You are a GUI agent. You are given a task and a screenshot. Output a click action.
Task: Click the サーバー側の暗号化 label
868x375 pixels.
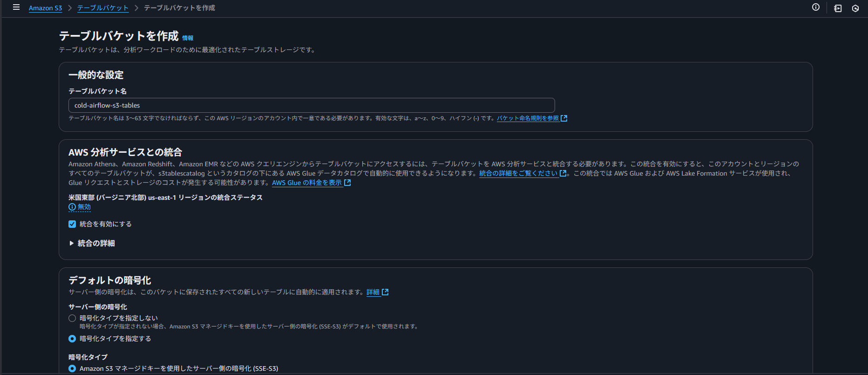[x=98, y=307]
